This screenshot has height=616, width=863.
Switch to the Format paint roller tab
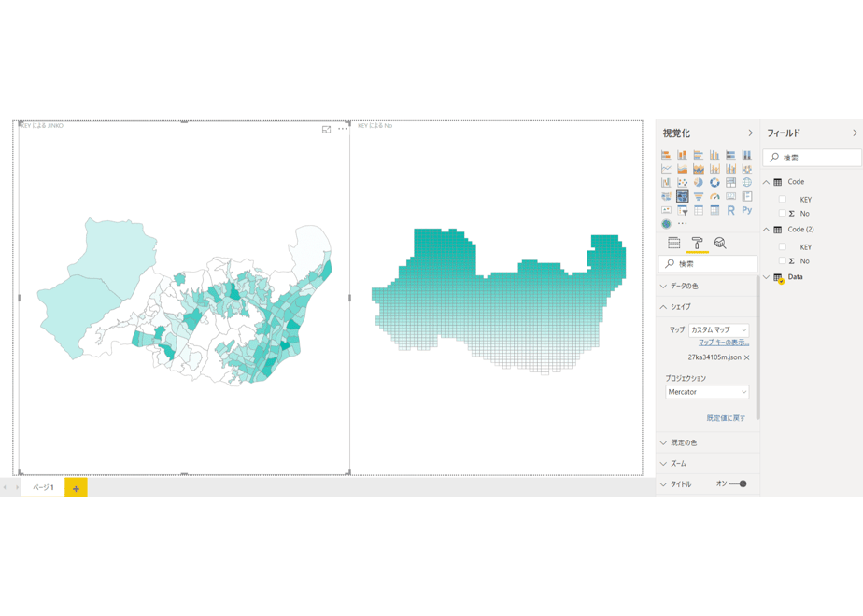pos(697,243)
